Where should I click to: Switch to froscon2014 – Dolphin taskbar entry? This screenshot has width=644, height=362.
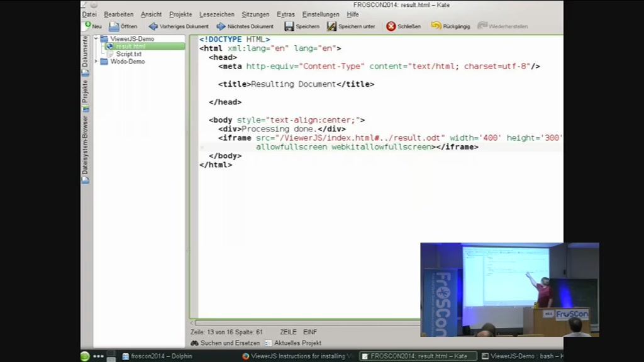coord(157,356)
